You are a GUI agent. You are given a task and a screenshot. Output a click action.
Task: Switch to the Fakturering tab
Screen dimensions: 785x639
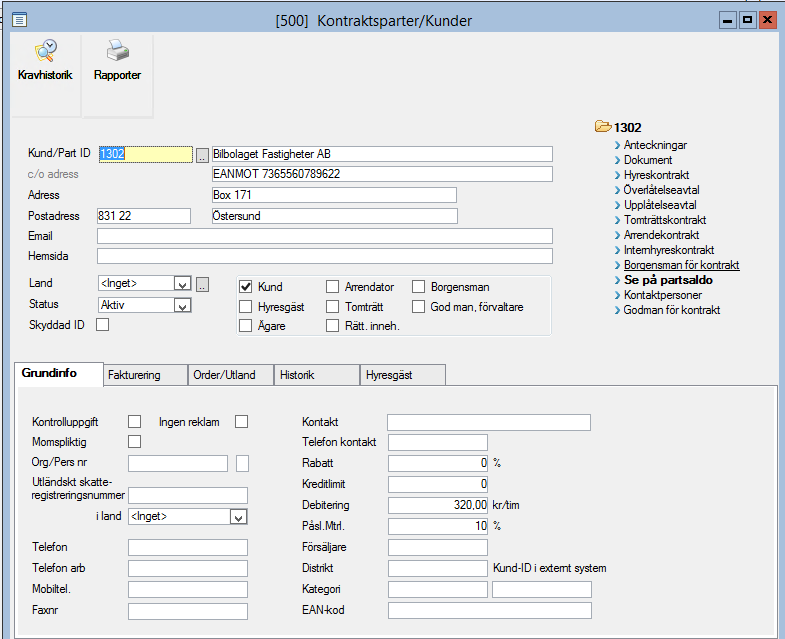point(146,375)
